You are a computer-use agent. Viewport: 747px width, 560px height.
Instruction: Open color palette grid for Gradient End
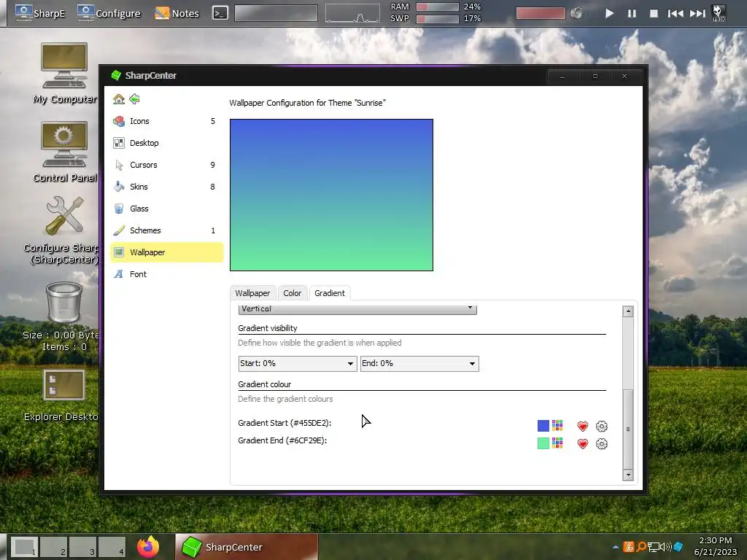[x=557, y=443]
